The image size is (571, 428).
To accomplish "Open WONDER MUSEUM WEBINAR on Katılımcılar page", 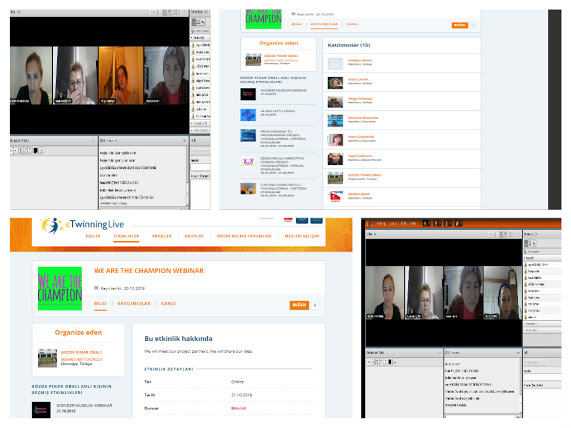I will click(277, 93).
